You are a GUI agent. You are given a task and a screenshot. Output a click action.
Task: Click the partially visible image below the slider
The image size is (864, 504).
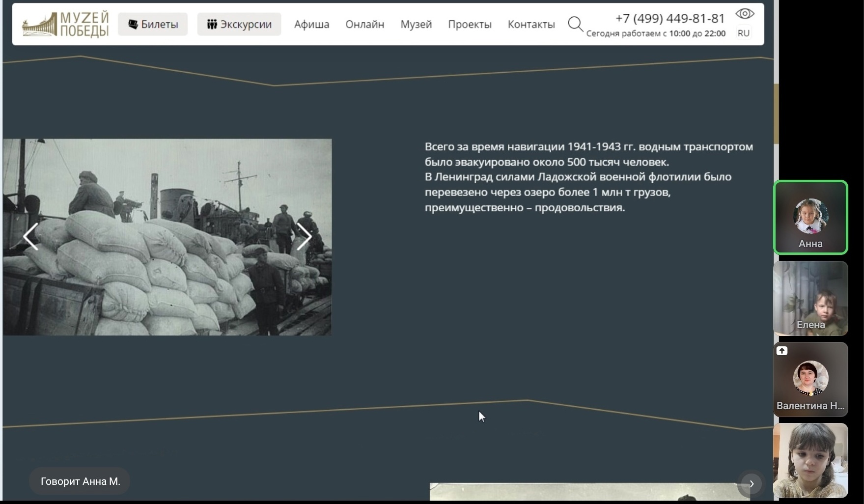pyautogui.click(x=589, y=492)
